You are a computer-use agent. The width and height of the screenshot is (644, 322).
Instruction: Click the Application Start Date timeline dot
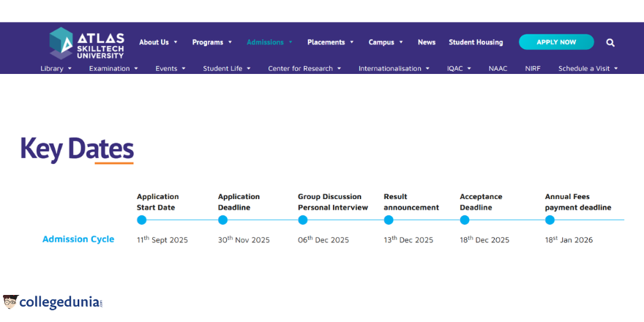[142, 220]
